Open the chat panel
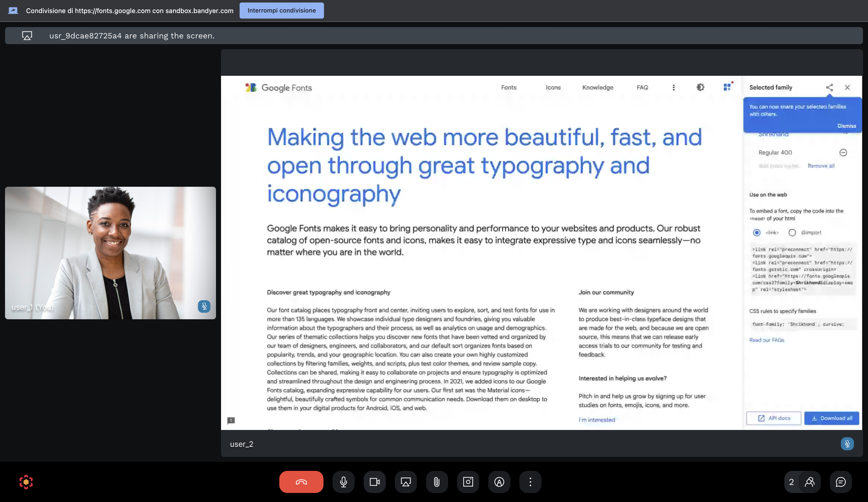868x502 pixels. coord(840,482)
